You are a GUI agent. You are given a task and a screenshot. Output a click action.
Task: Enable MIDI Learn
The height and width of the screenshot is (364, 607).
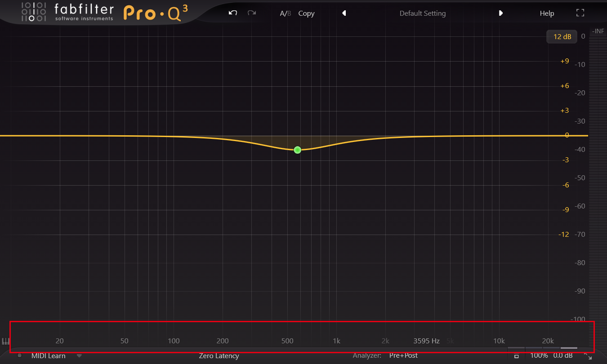tap(48, 356)
